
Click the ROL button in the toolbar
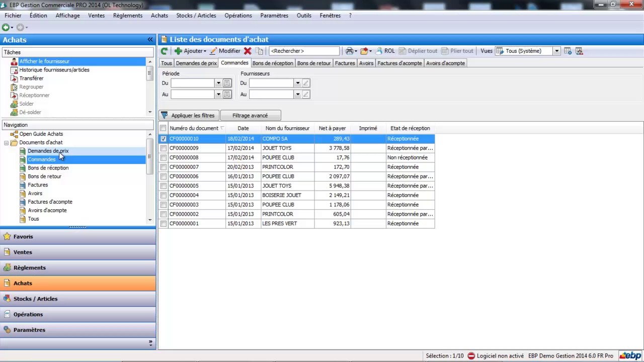click(x=385, y=51)
